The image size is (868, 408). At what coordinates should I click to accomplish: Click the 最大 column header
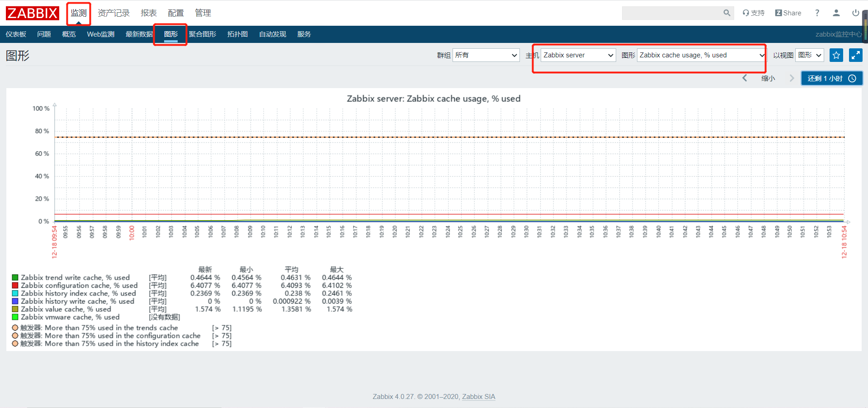[337, 269]
